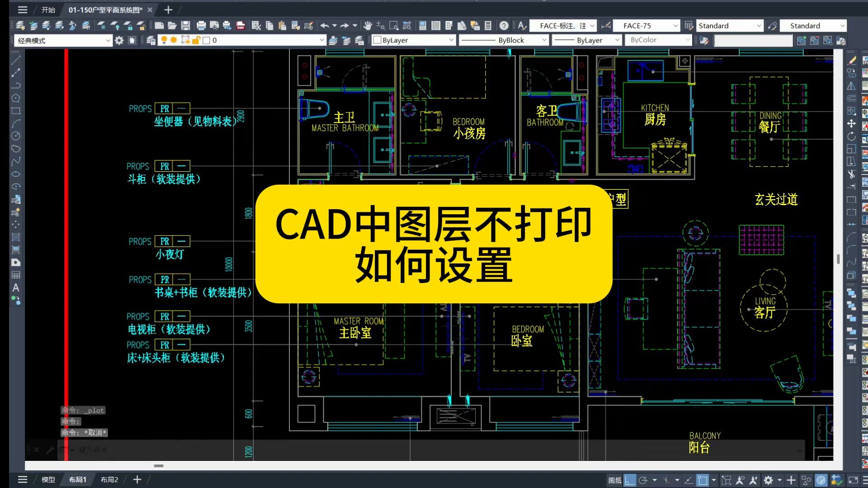Switch to the 布局2 layout tab
The image size is (868, 488).
108,479
